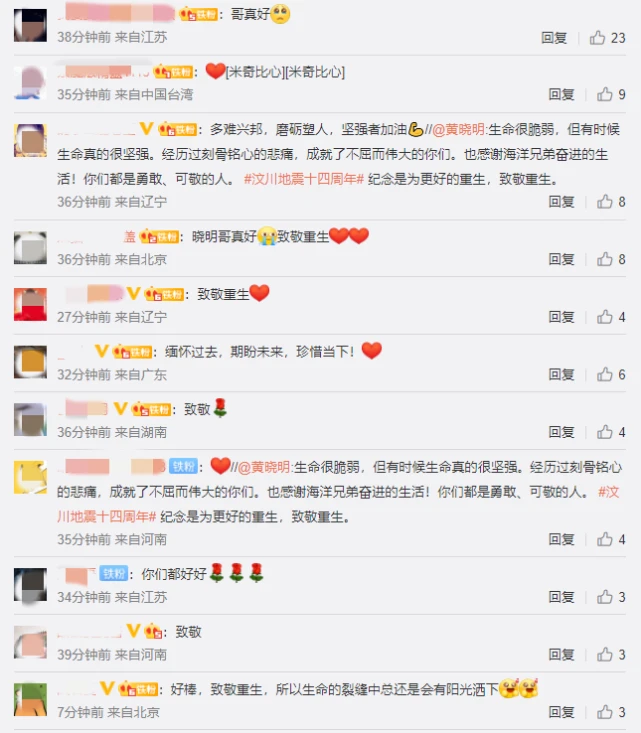The height and width of the screenshot is (733, 641).
Task: Reply to the 好棒，致敬重生 comment
Action: click(562, 712)
